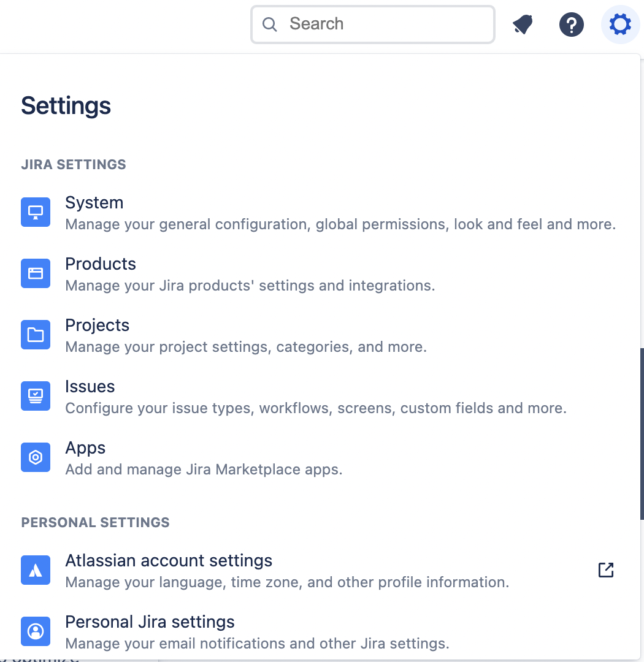Focus the Search input field
Image resolution: width=644 pixels, height=662 pixels.
[373, 24]
